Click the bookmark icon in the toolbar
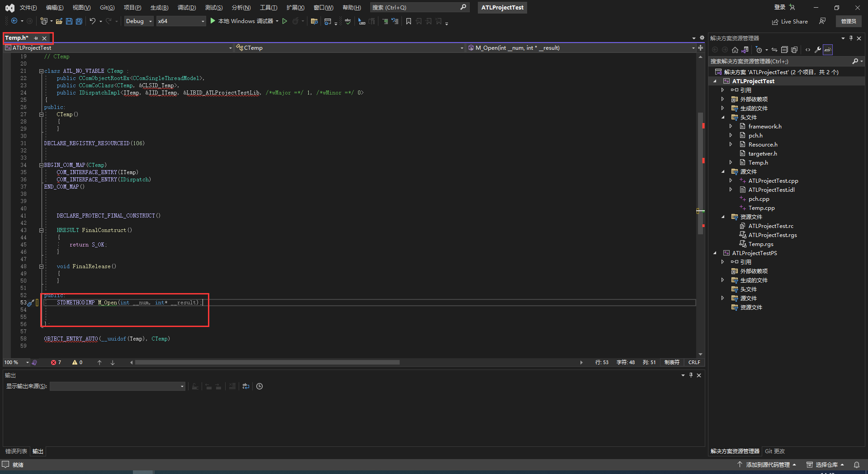868x474 pixels. (409, 21)
